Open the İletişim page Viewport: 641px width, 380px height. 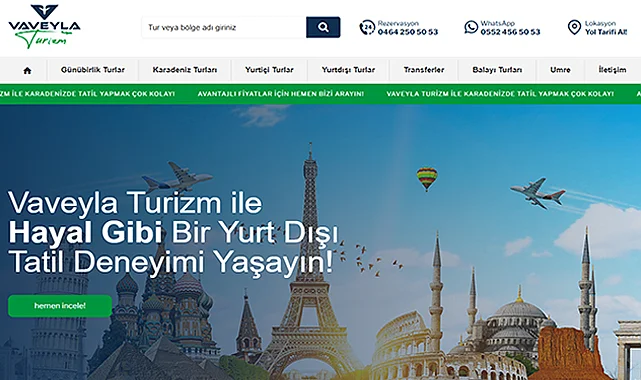612,70
